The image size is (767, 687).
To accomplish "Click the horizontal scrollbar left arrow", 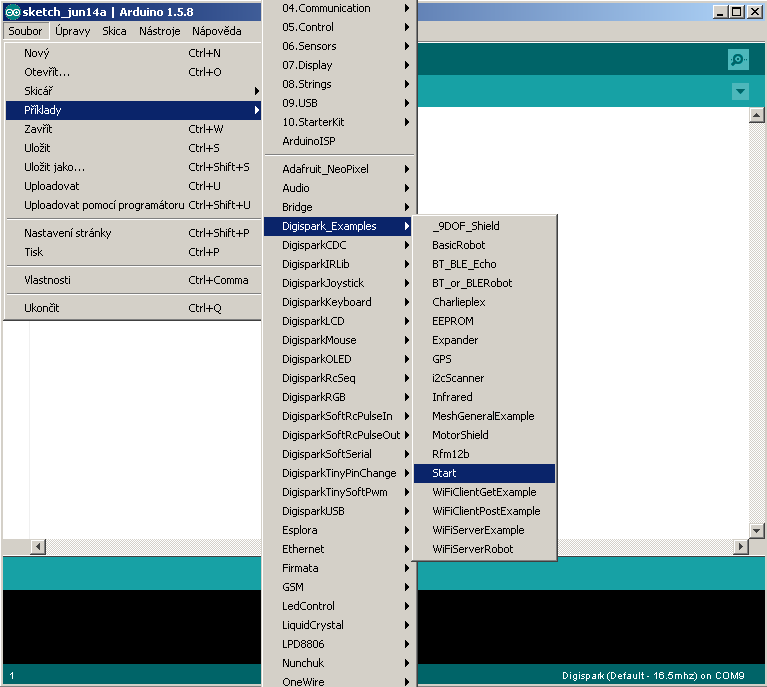I will tap(39, 546).
